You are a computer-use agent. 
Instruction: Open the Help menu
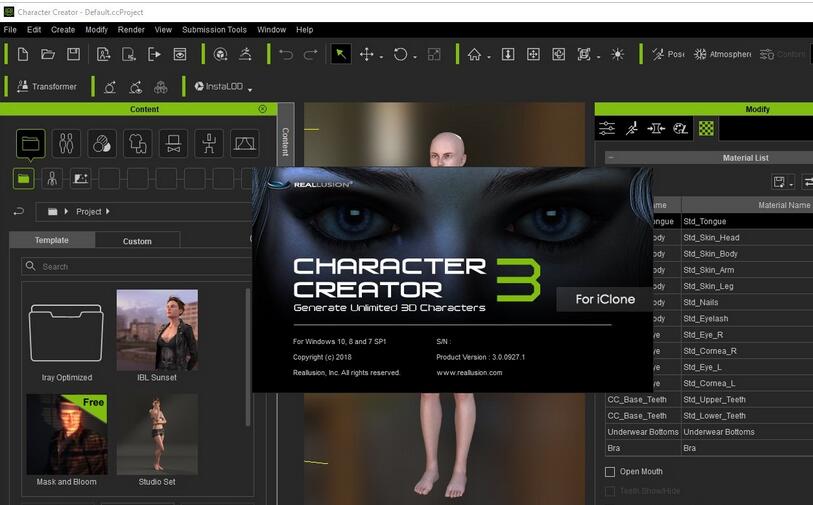304,30
